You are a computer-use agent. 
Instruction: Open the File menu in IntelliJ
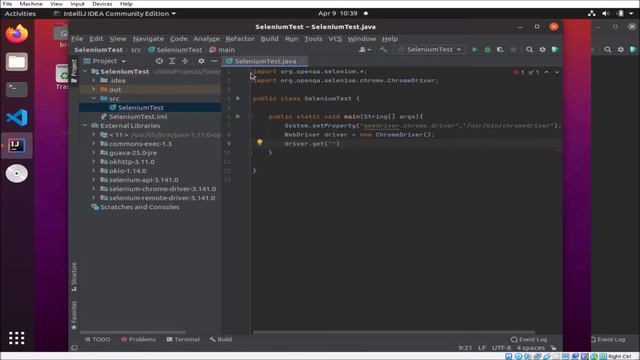tap(77, 39)
